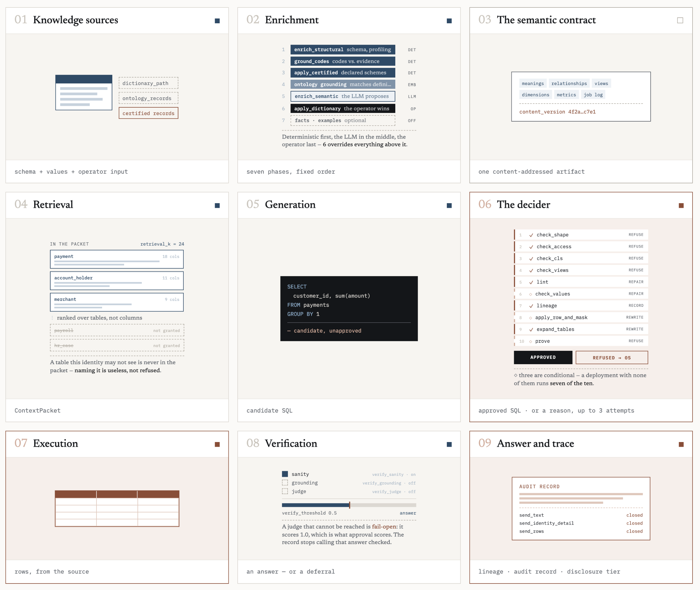
Task: Click the fail-open highlighted word
Action: [384, 526]
